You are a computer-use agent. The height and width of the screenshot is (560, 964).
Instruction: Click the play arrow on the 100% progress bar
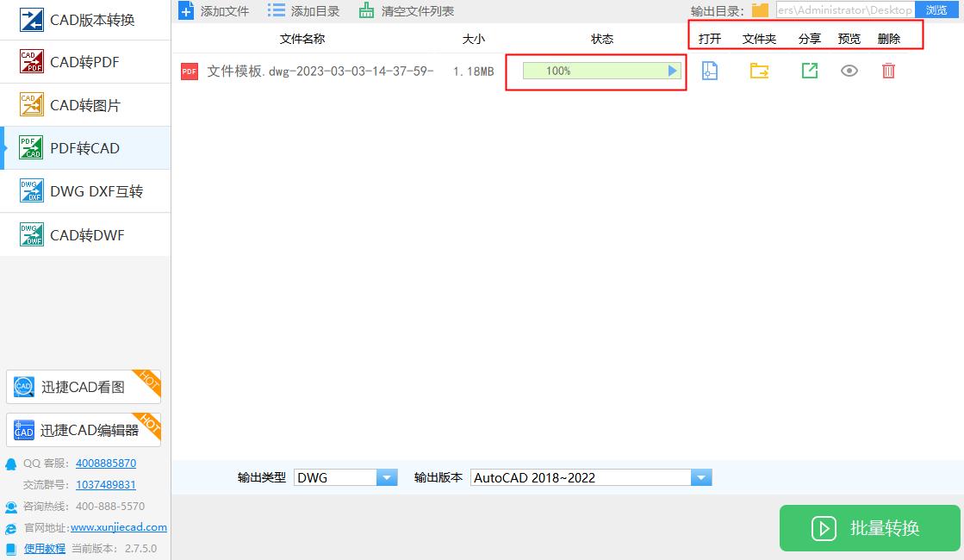[x=672, y=72]
